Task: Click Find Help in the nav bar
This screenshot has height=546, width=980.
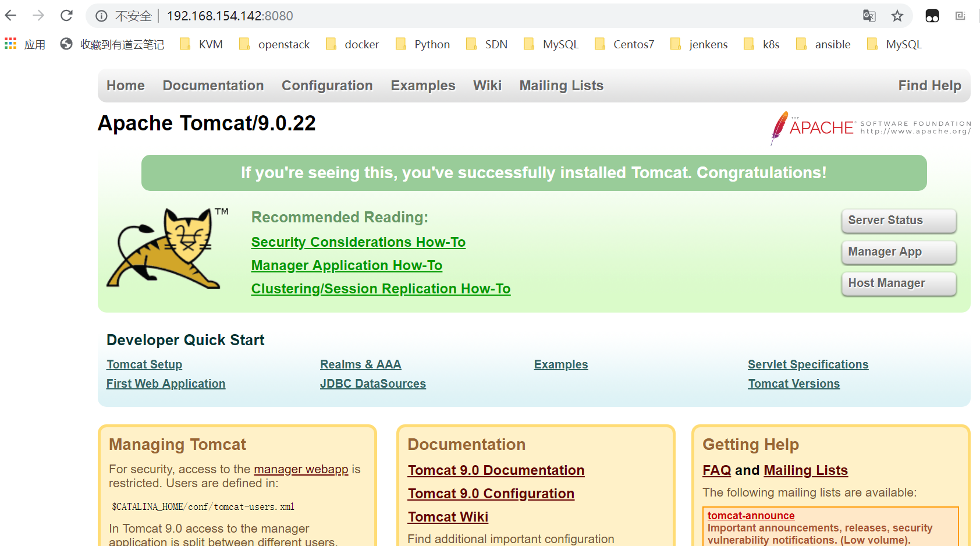Action: coord(930,86)
